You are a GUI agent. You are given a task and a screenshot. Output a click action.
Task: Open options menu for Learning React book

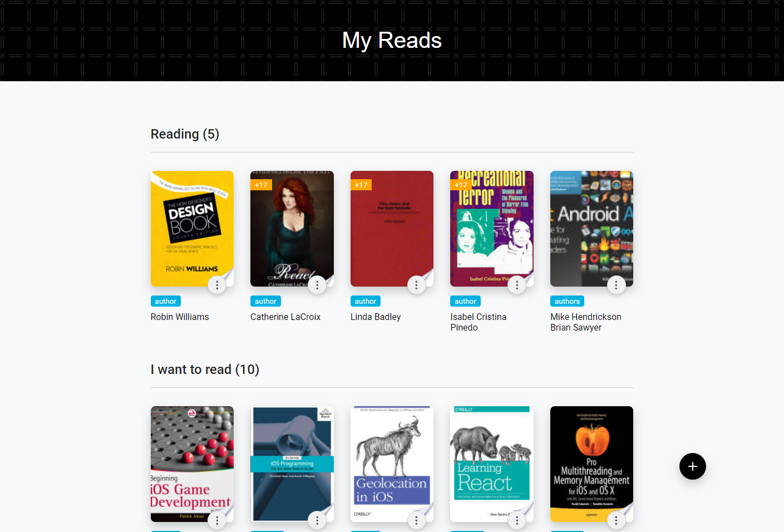click(x=517, y=520)
